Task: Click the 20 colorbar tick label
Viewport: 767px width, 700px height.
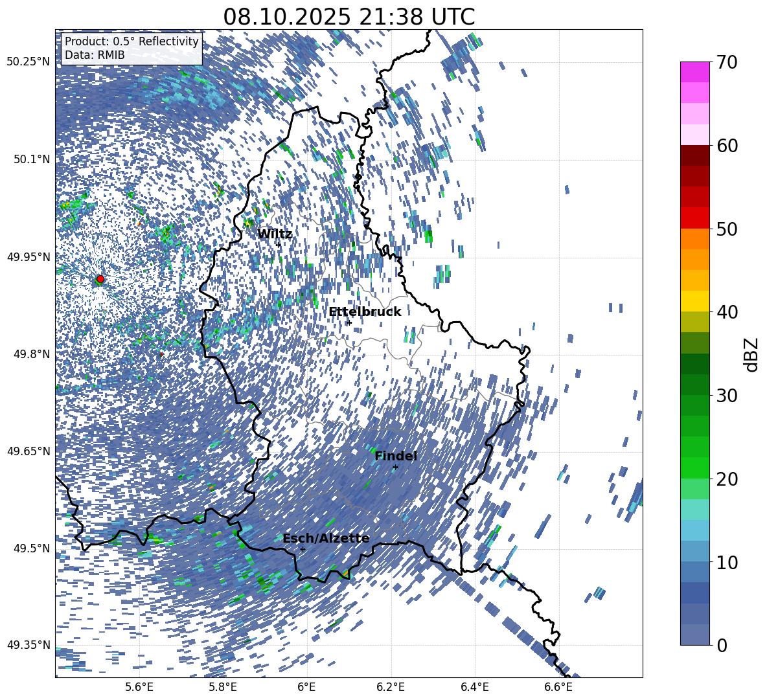Action: coord(726,479)
